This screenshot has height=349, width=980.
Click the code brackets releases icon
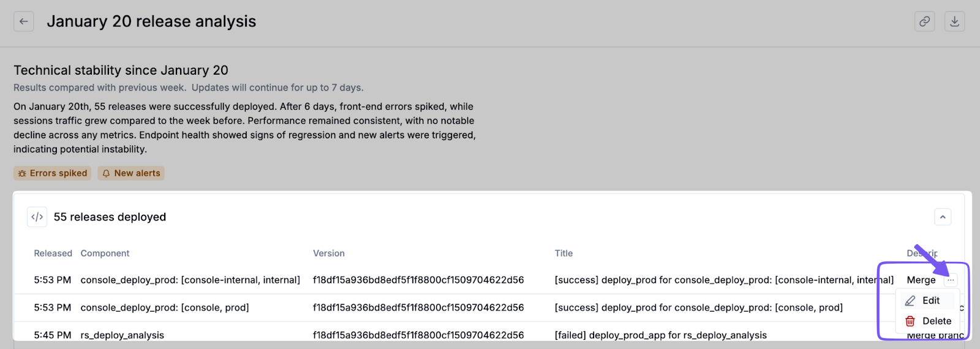(x=37, y=217)
